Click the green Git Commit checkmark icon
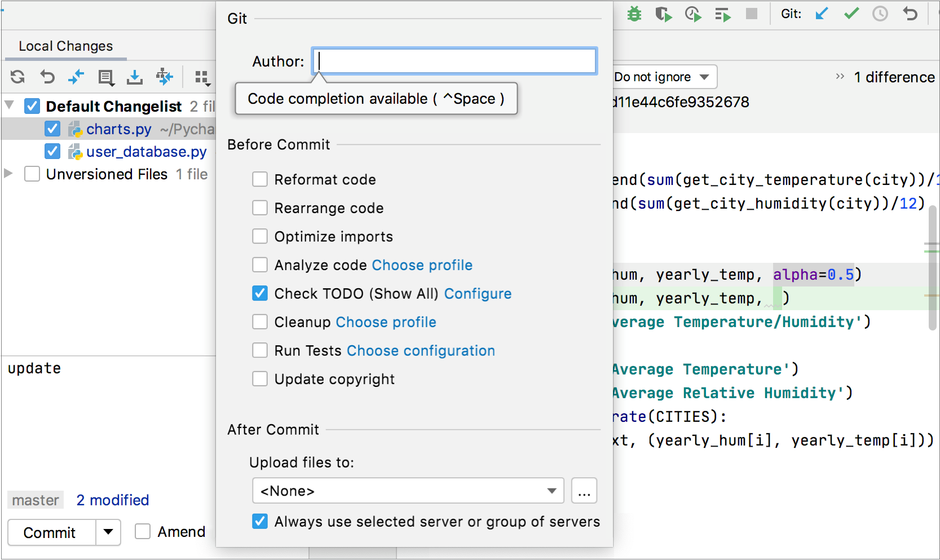940x560 pixels. coord(851,14)
